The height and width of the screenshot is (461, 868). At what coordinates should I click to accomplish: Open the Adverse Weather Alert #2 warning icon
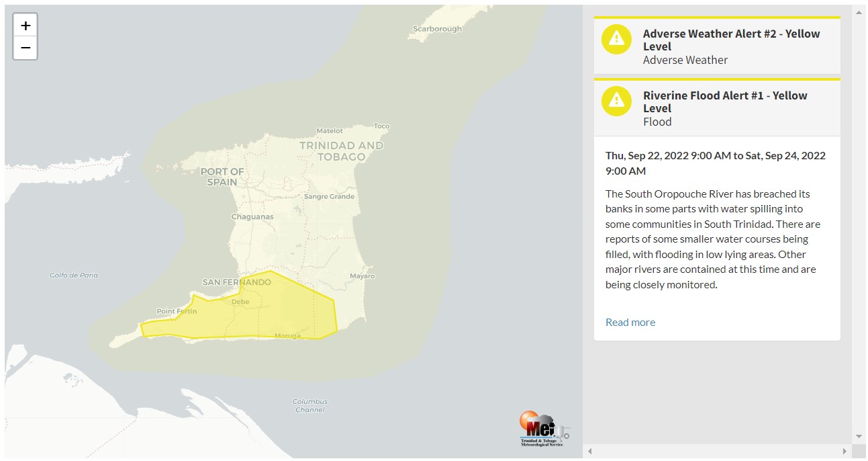click(x=616, y=39)
